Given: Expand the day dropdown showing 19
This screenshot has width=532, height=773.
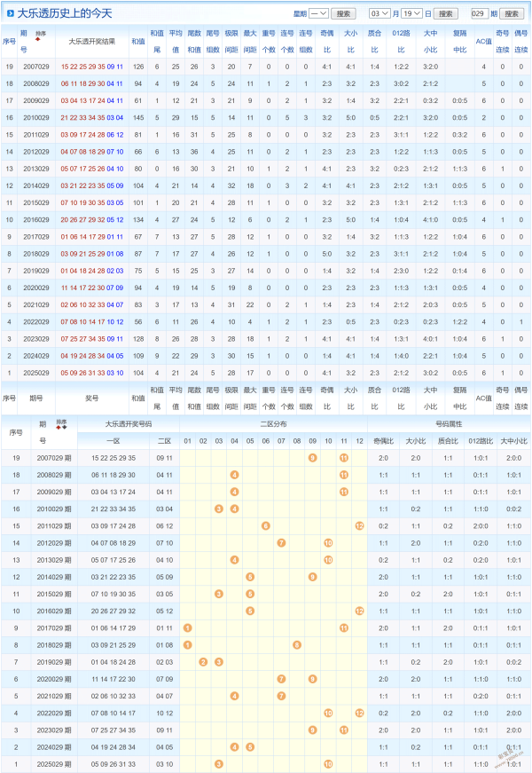Looking at the screenshot, I should 411,14.
